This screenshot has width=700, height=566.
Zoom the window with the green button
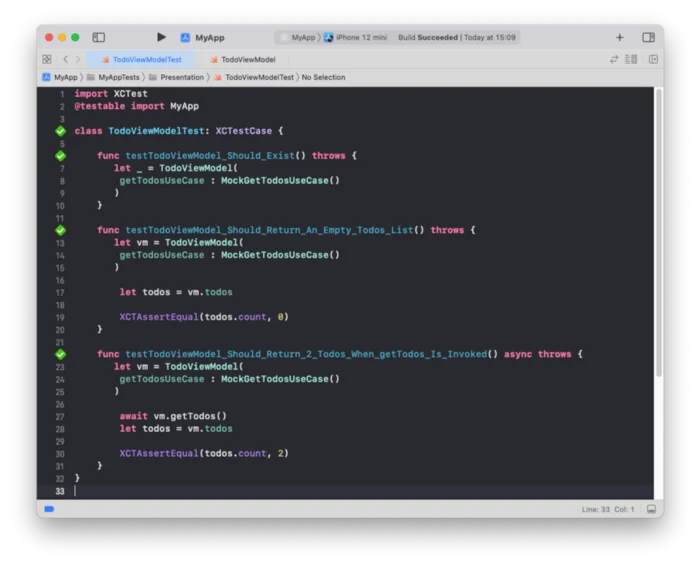[x=75, y=37]
